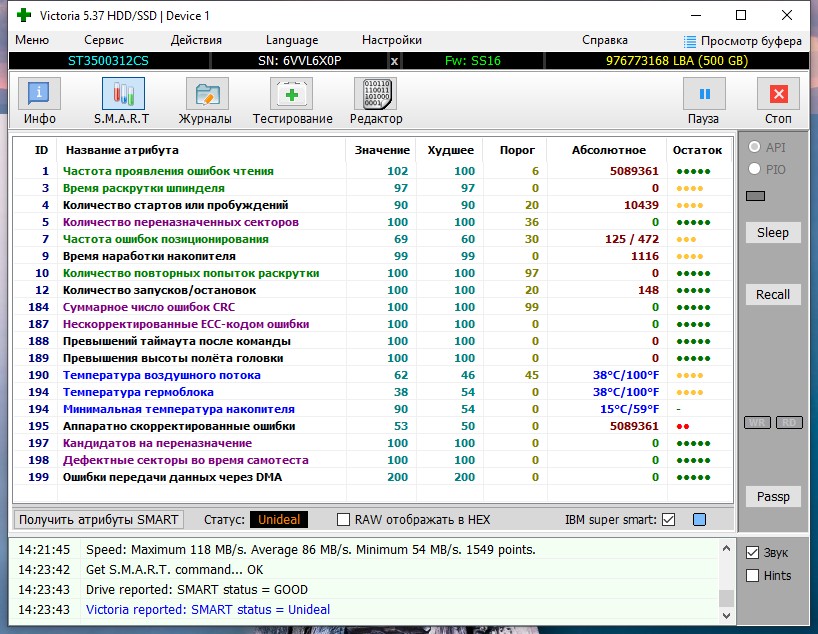Select row Частота проявления ошибок чтения
The height and width of the screenshot is (634, 818).
pos(372,171)
